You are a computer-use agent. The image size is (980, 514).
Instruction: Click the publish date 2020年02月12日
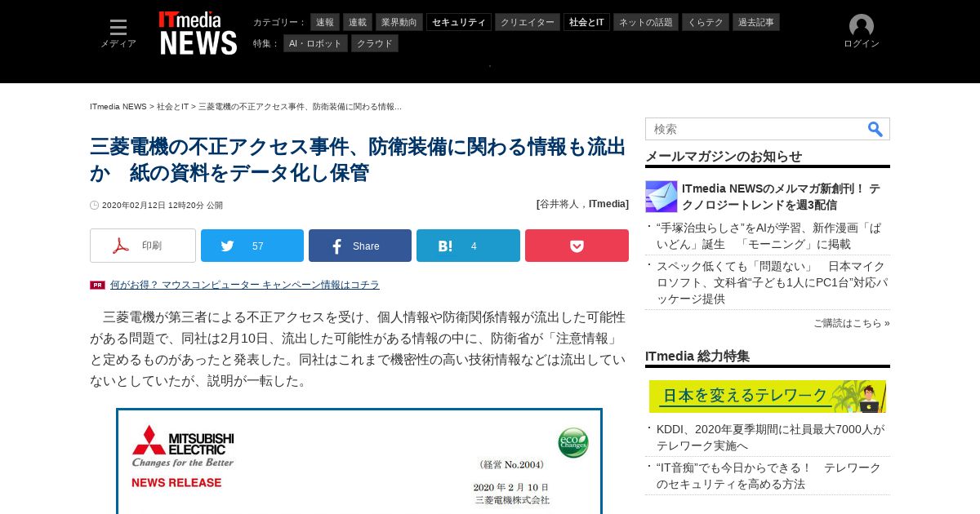(163, 206)
